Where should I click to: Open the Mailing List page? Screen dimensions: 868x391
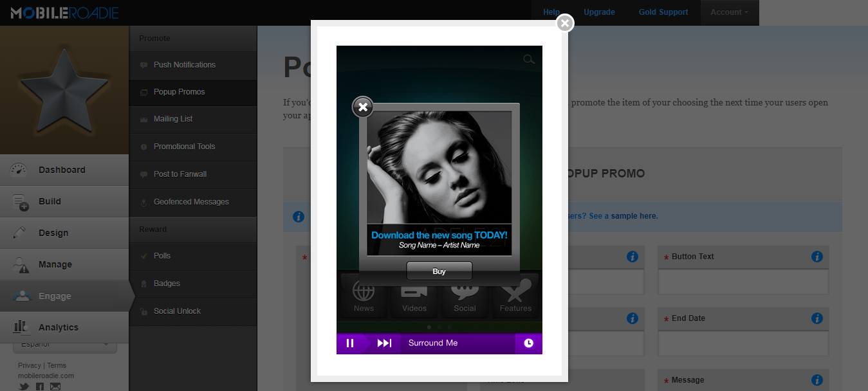[193, 119]
